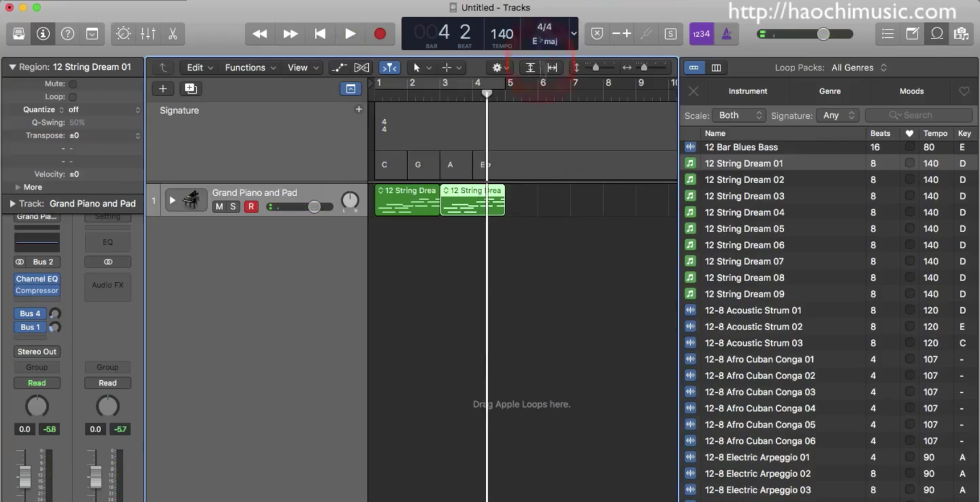This screenshot has height=502, width=980.
Task: Click the Channel EQ plugin slot
Action: point(37,279)
